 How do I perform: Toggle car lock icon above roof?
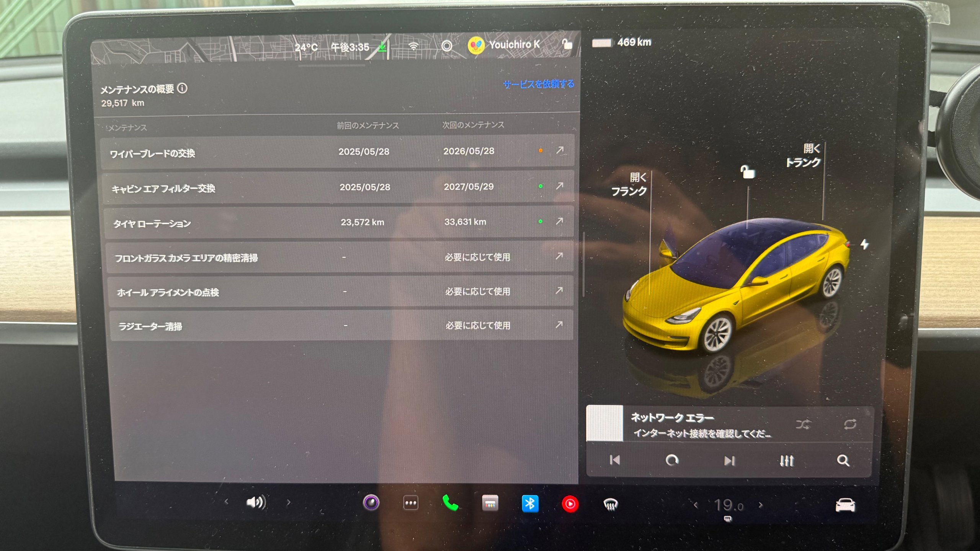(747, 172)
